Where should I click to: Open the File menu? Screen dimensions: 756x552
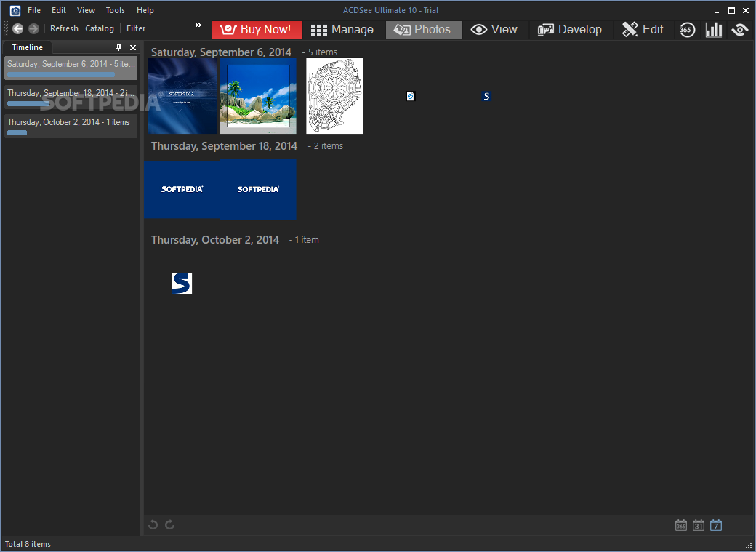coord(34,10)
